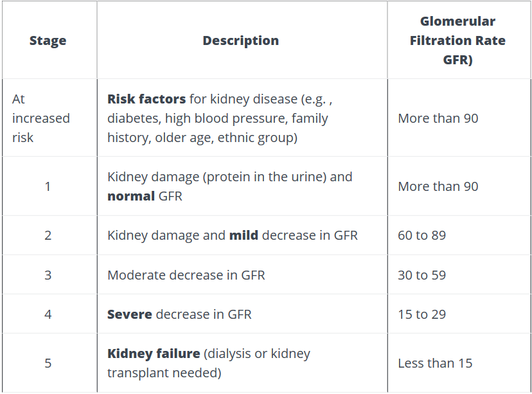Select the Glomerular Filtration Rate header cell
The width and height of the screenshot is (532, 394).
tap(457, 40)
